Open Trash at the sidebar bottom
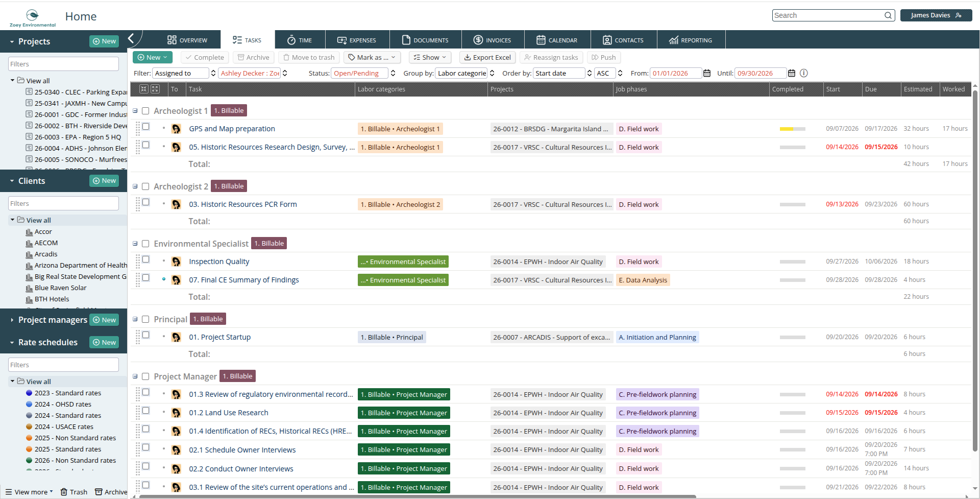Screen dimensions: 980x499 click(74, 492)
